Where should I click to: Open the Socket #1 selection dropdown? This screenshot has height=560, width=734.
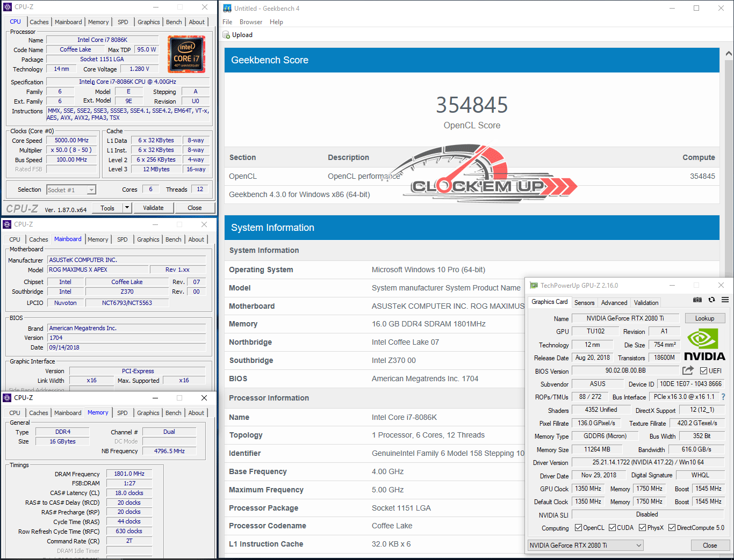pyautogui.click(x=71, y=190)
